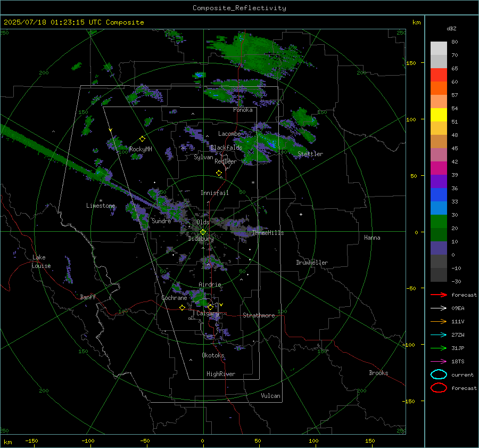Click the yellow diamond south of Cochrane
479x448 pixels.
pyautogui.click(x=182, y=307)
